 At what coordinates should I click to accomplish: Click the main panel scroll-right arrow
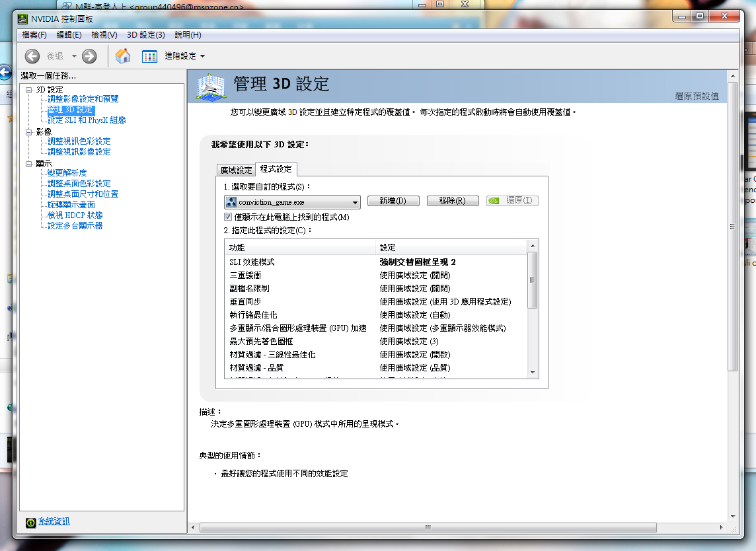pyautogui.click(x=721, y=527)
